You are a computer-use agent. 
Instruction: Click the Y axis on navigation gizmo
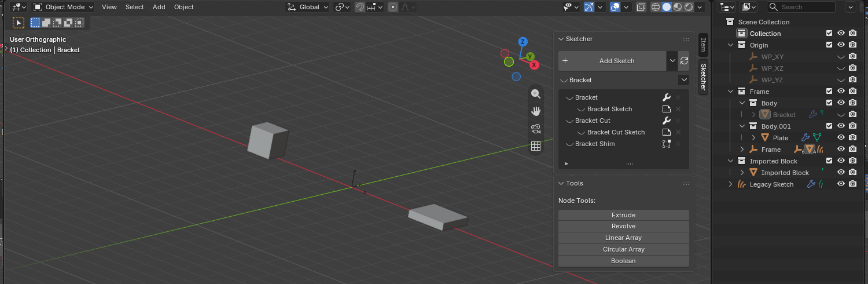[530, 57]
